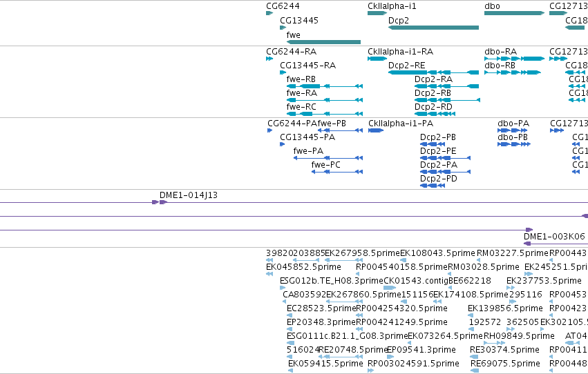Click the EK237753.5prime EST label
This screenshot has width=588, height=374.
coord(544,281)
